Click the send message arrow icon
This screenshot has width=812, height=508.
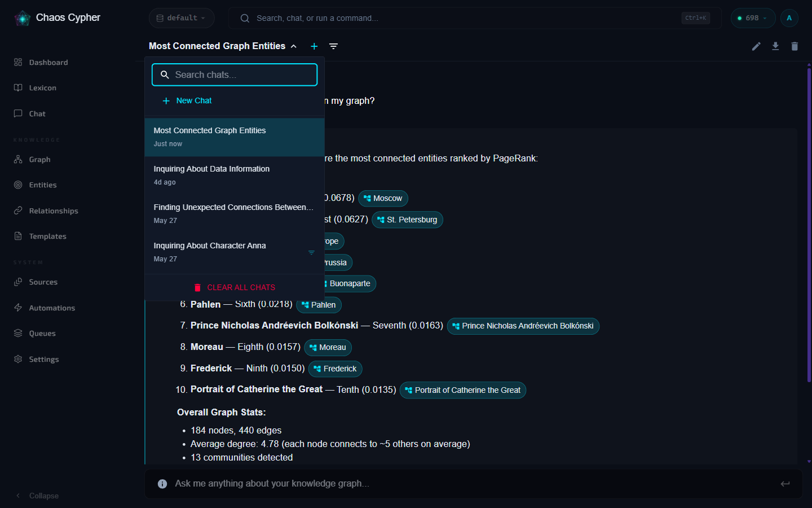(785, 484)
